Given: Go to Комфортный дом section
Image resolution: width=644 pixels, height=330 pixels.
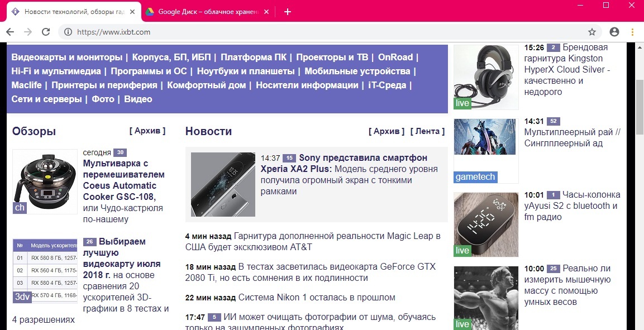Looking at the screenshot, I should pos(207,85).
